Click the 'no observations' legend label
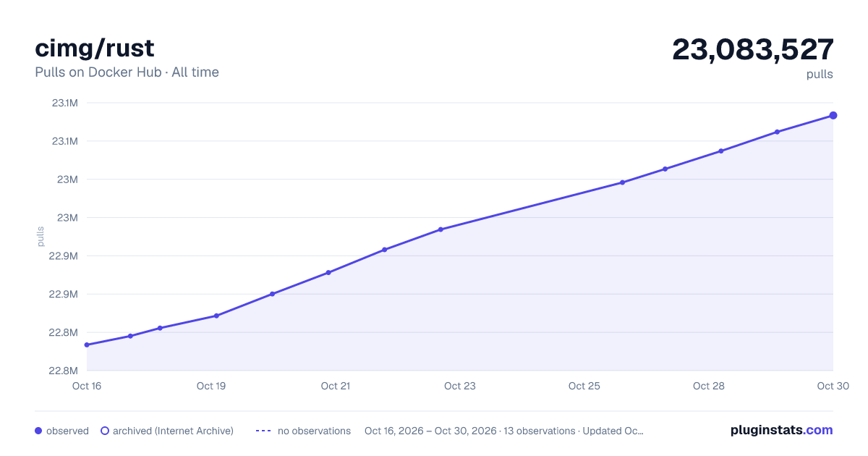 314,431
